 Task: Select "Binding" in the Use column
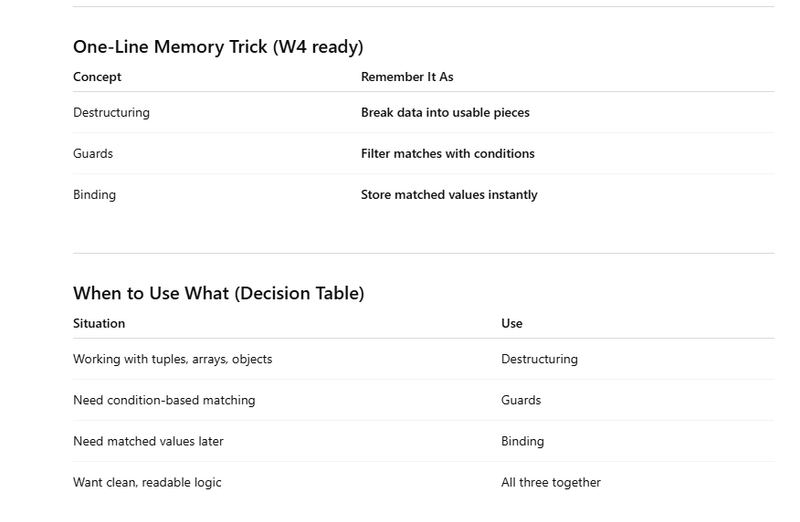point(522,441)
